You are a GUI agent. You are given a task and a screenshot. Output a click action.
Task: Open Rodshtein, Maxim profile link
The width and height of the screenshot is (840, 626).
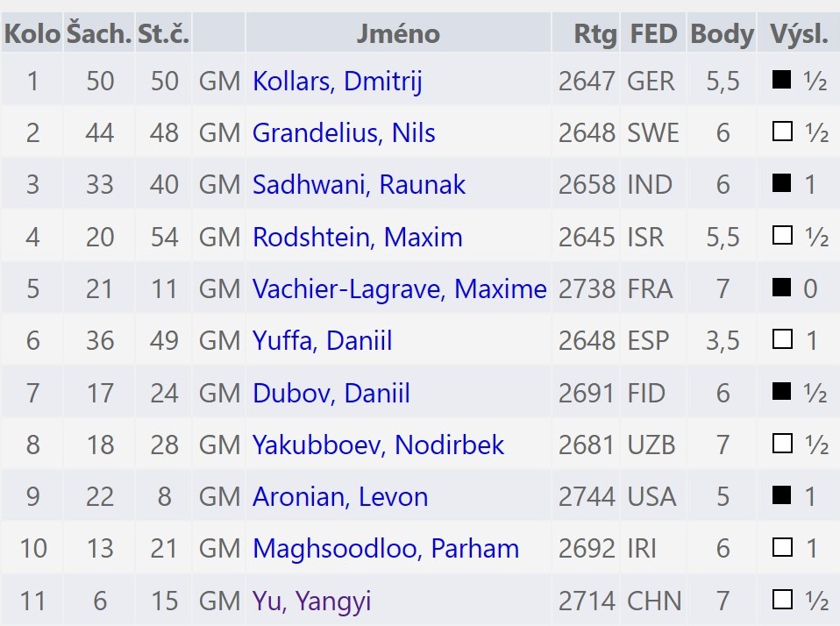tap(357, 238)
